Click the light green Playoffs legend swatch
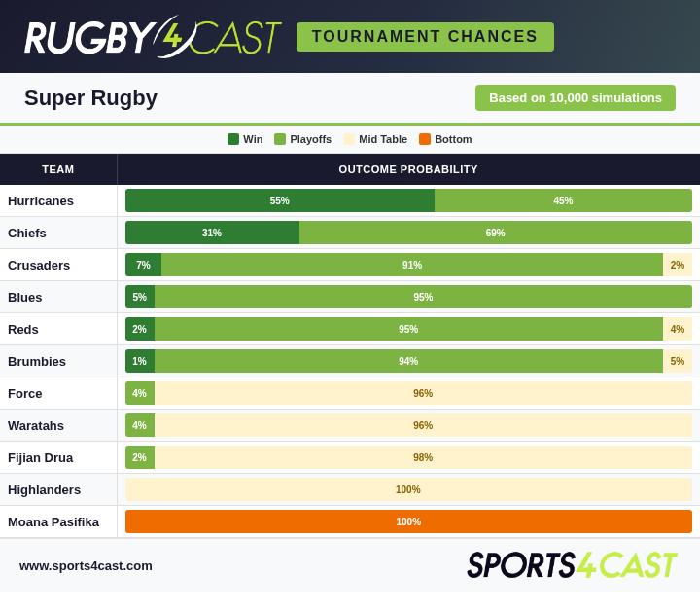This screenshot has height=611, width=700. (280, 139)
